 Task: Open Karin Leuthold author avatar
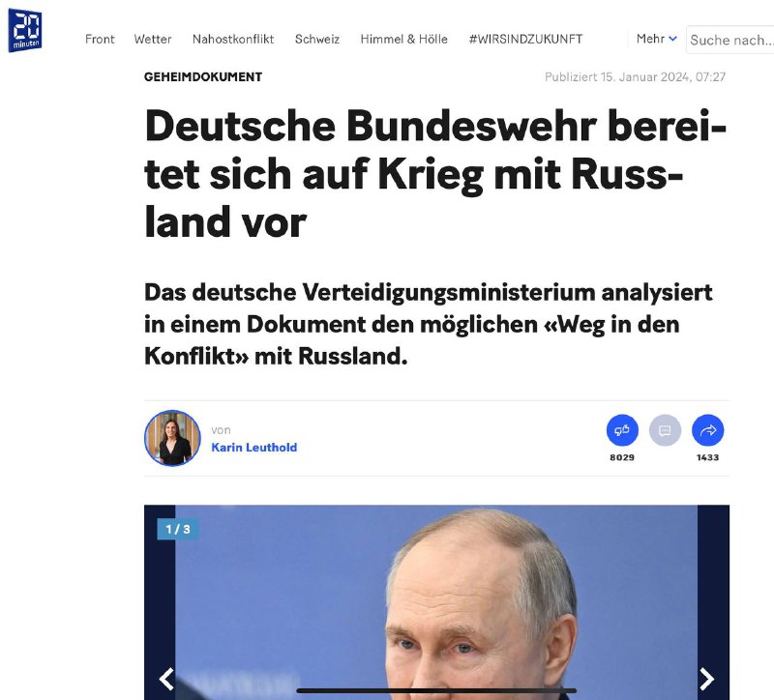[x=172, y=438]
